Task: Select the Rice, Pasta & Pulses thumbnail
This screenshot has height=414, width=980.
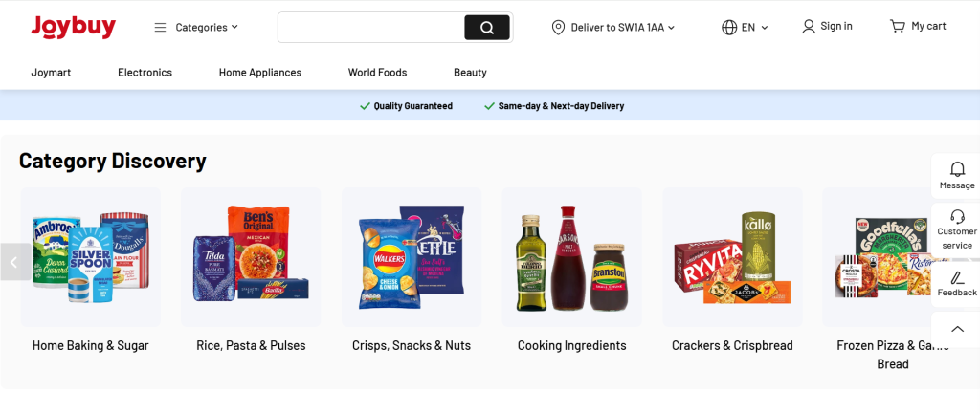Action: coord(251,257)
